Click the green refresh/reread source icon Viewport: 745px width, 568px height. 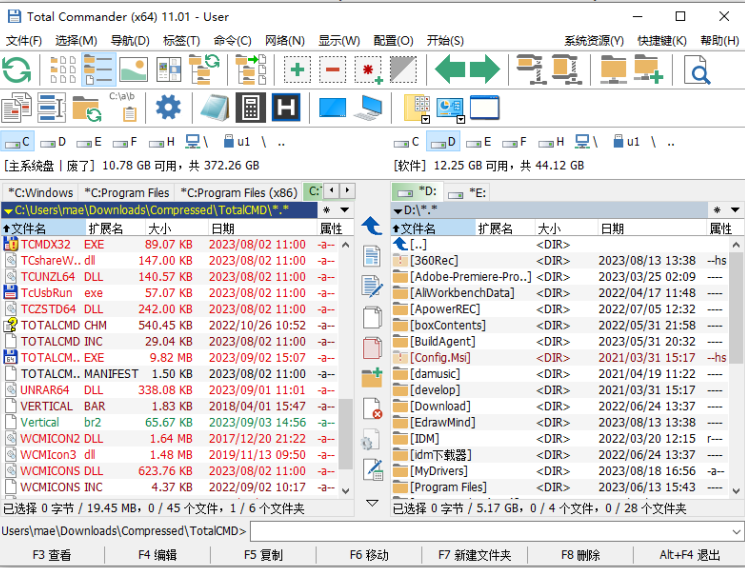[17, 70]
